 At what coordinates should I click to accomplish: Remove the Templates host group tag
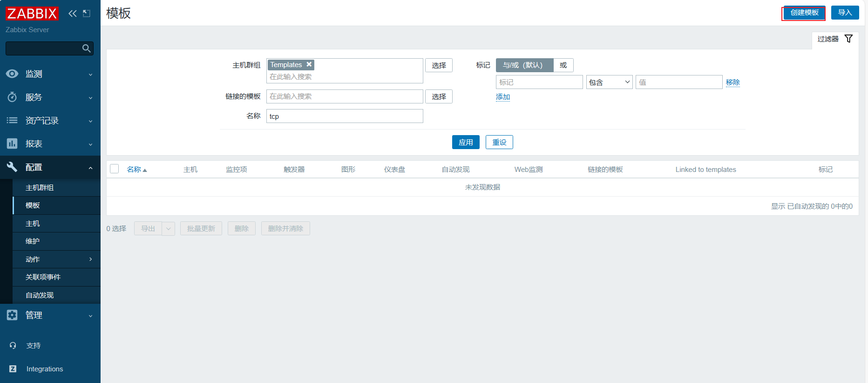(x=309, y=65)
